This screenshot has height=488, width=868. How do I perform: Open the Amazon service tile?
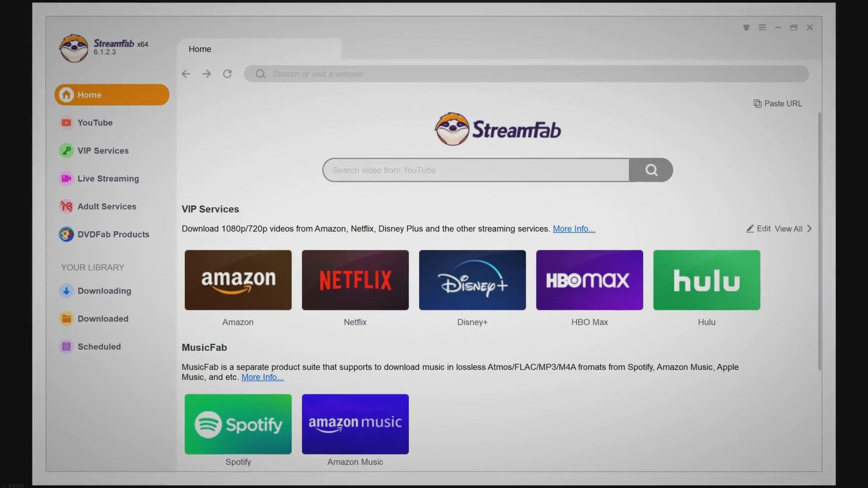238,280
